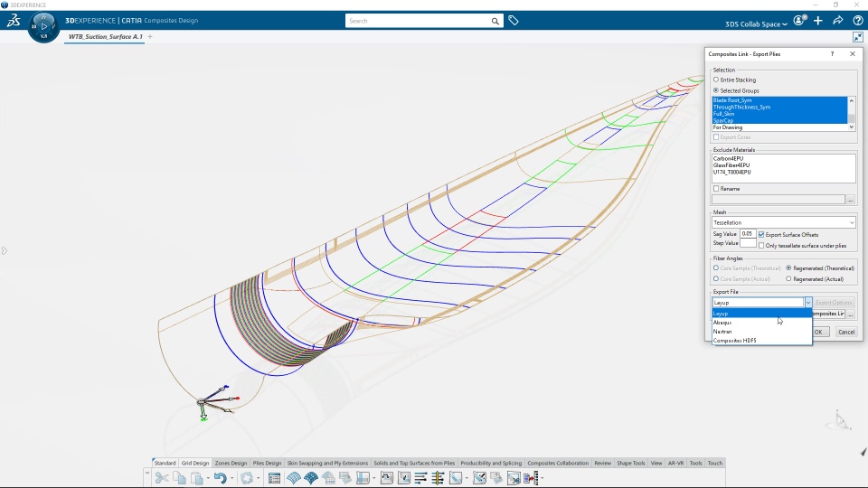Open the Update icon dropdown arrow
The width and height of the screenshot is (868, 488).
[258, 478]
